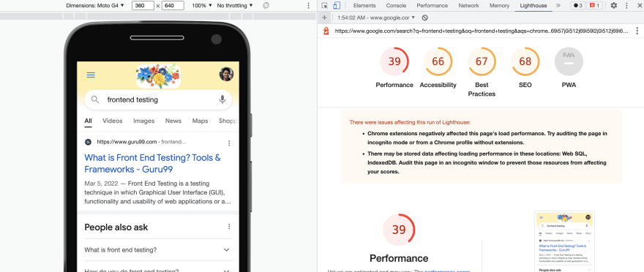Tap the voice search microphone icon

(222, 99)
